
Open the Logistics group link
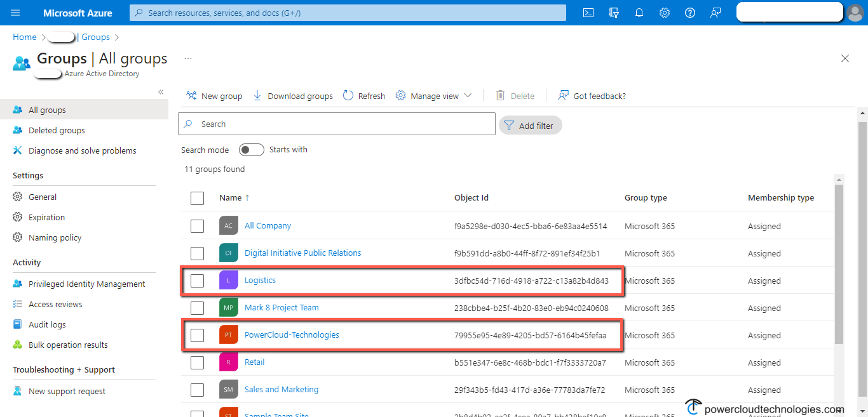click(x=260, y=280)
